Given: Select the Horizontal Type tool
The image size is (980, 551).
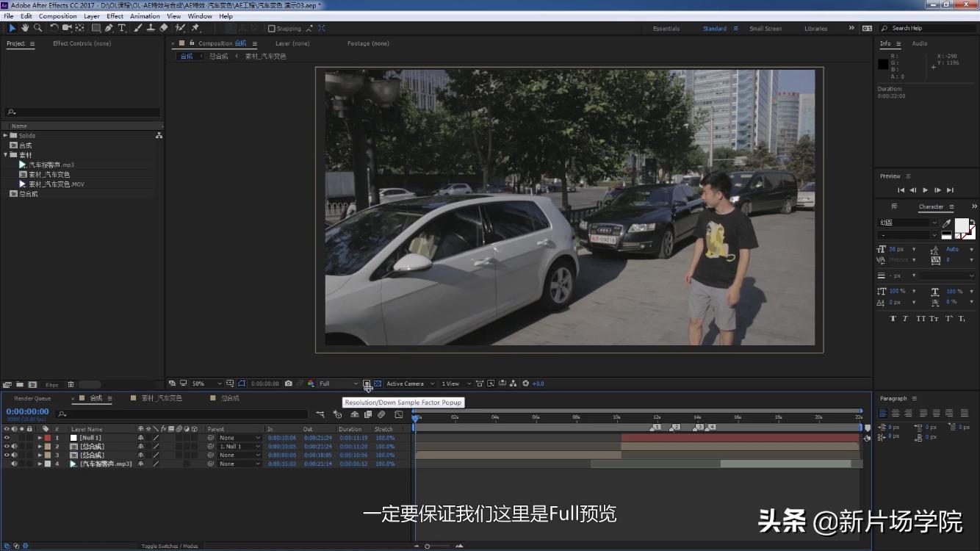Looking at the screenshot, I should pyautogui.click(x=121, y=28).
